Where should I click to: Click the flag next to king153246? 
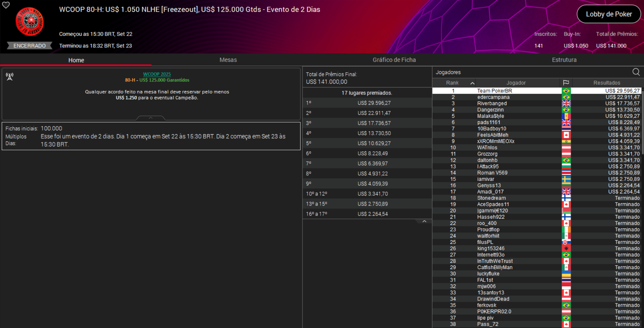[x=566, y=249]
